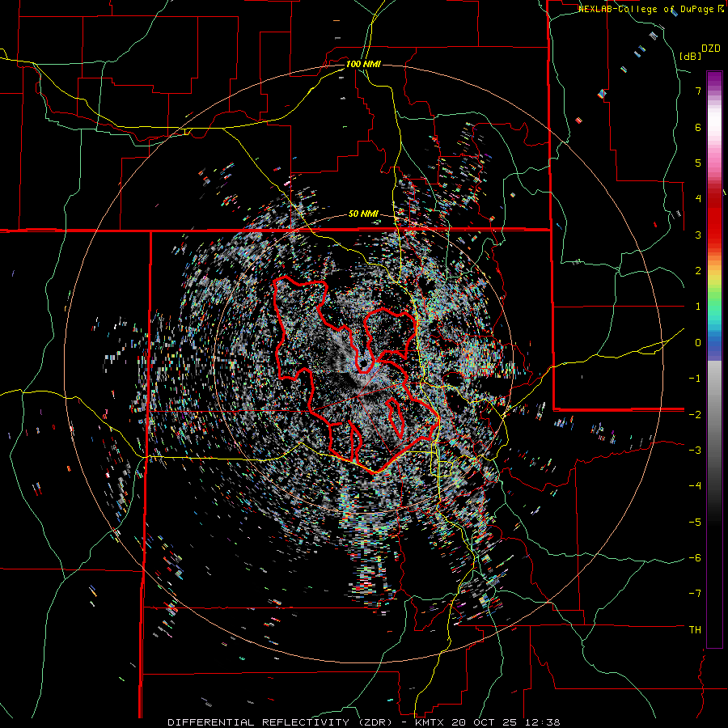Click the -6 value on color scale

695,558
